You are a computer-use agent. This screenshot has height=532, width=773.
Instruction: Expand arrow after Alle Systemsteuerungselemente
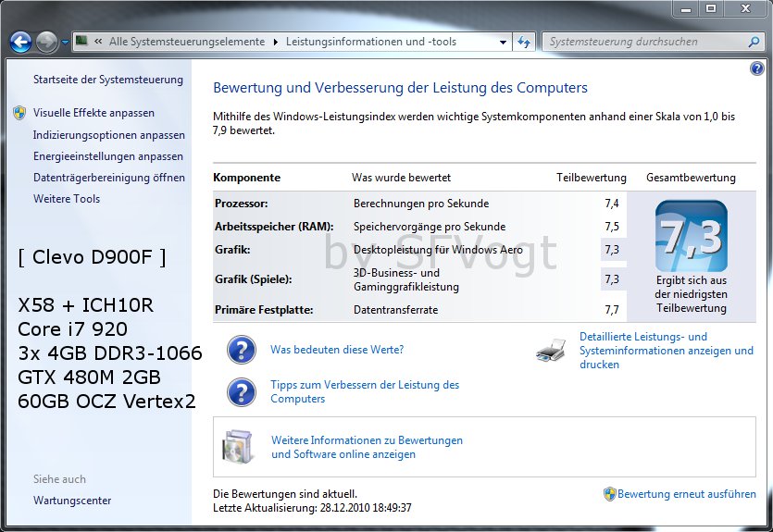(276, 42)
